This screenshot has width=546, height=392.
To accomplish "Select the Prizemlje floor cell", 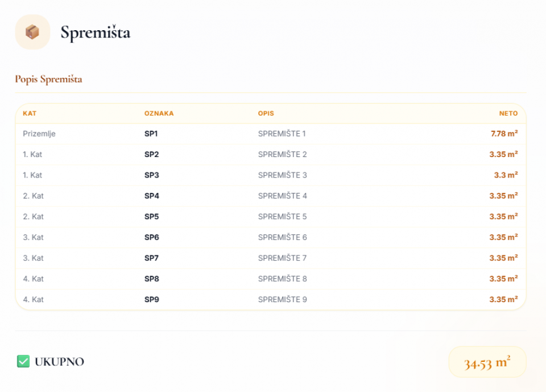I will click(x=39, y=134).
